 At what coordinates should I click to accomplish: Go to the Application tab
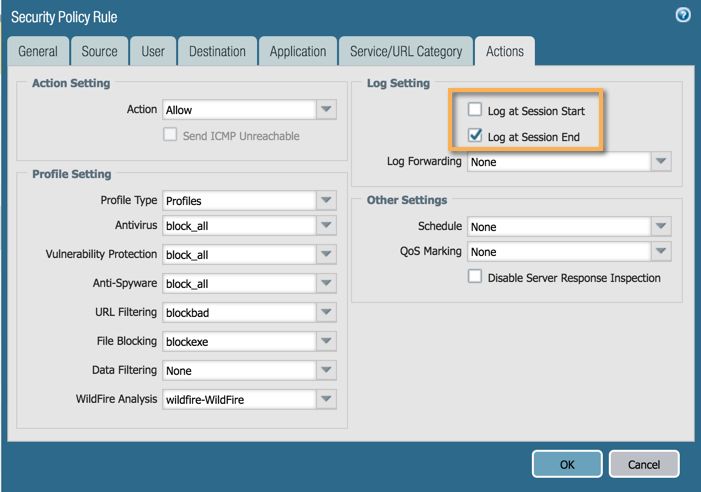click(x=297, y=52)
